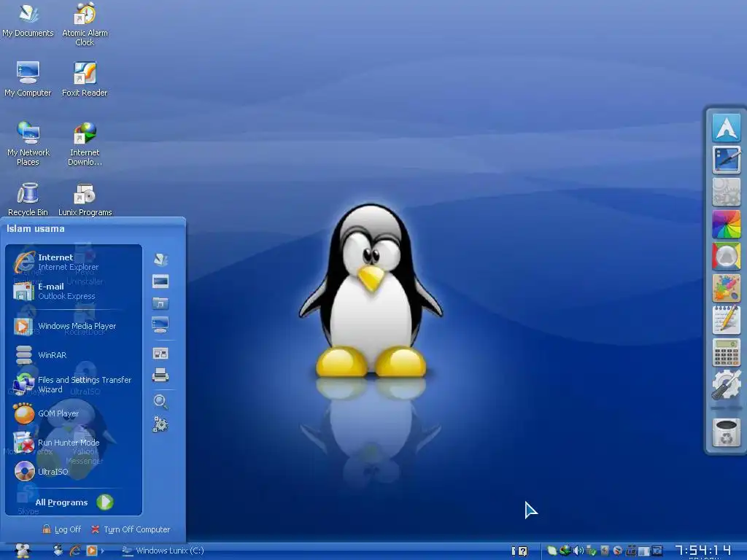
Task: Launch media player from quick launch
Action: 91,551
